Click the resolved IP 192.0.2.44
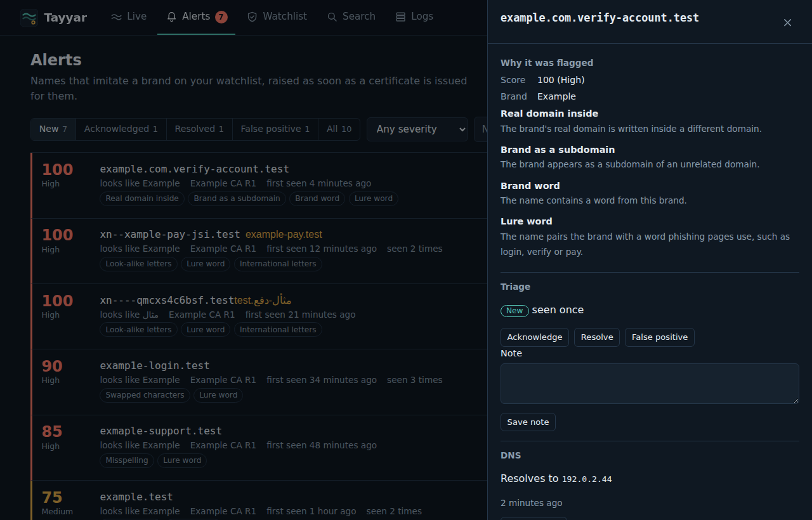812x520 pixels. coord(587,479)
